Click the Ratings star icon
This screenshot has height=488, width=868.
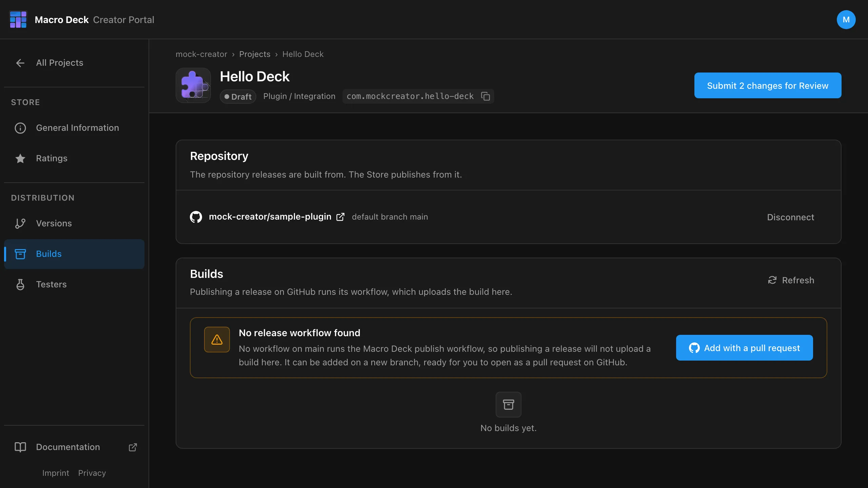point(20,158)
